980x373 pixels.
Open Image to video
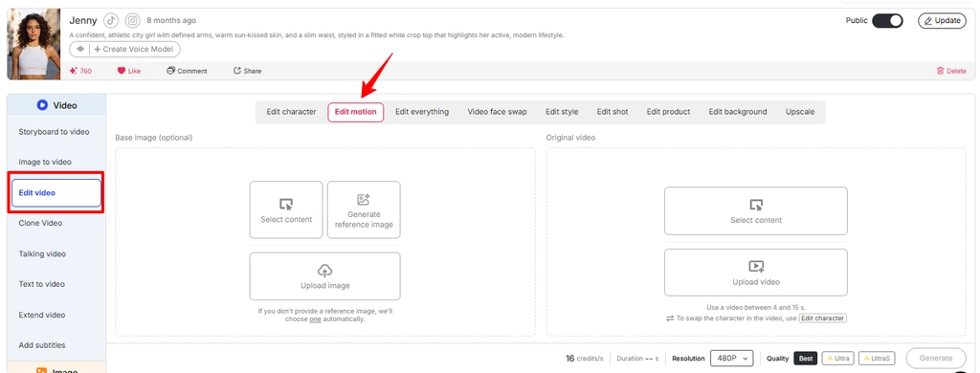click(45, 162)
